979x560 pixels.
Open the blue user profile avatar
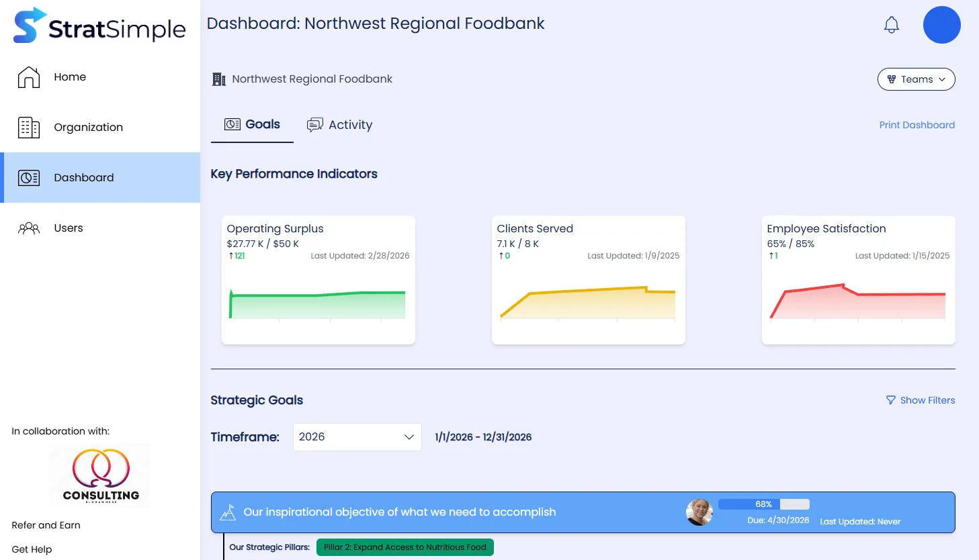pos(942,25)
